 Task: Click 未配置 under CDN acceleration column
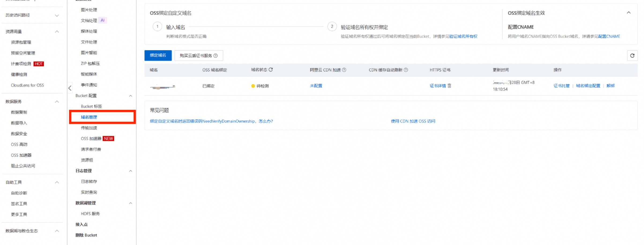(316, 86)
